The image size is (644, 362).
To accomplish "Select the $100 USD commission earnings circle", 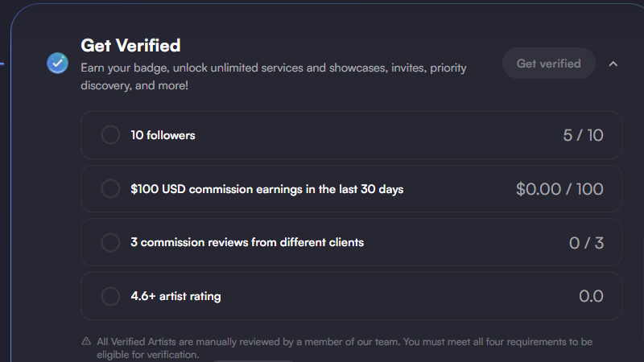I will [x=110, y=189].
